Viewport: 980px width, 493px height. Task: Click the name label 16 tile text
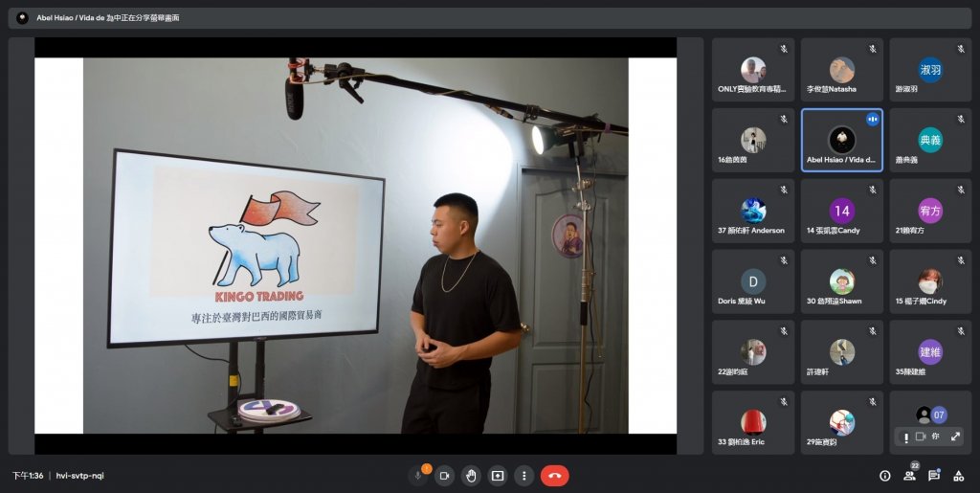point(732,160)
